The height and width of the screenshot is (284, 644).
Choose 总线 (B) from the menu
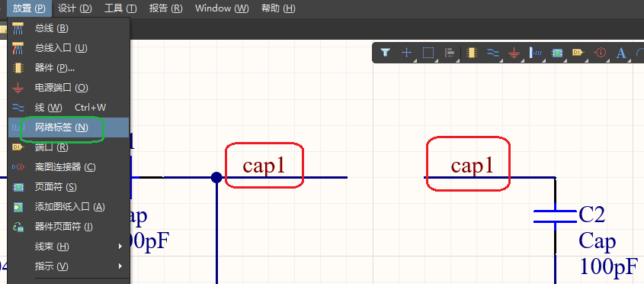click(x=69, y=28)
